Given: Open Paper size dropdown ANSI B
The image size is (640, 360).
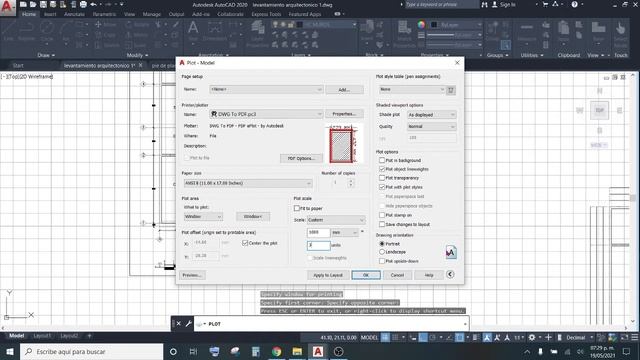Looking at the screenshot, I should 248,183.
